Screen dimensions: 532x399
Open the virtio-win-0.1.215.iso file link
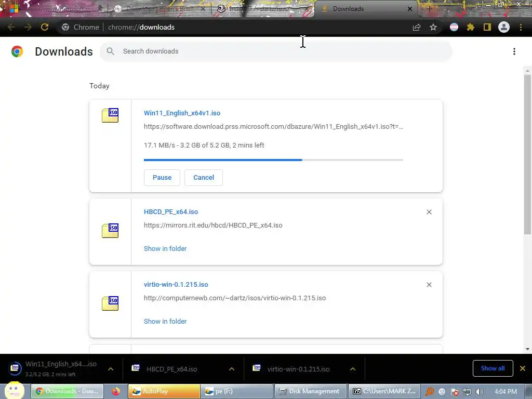pyautogui.click(x=176, y=284)
